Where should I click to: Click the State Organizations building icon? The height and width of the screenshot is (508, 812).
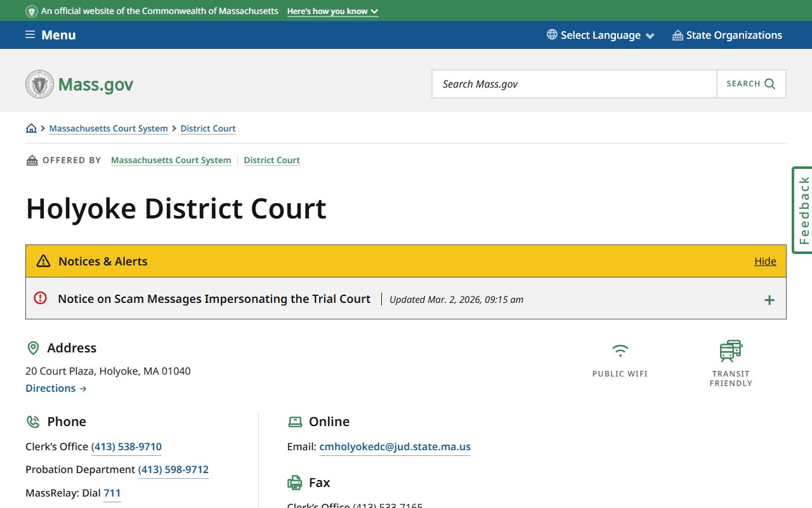click(678, 35)
